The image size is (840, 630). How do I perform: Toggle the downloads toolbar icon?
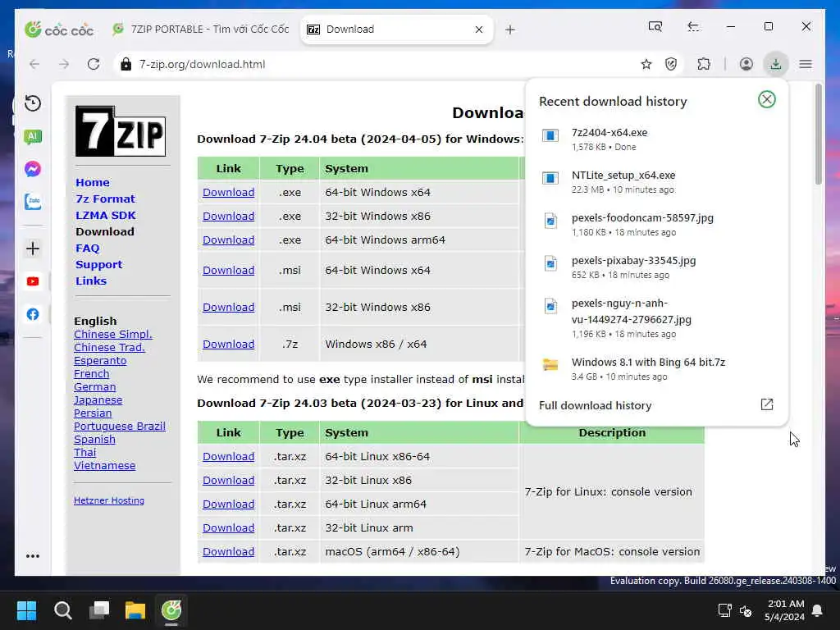(776, 64)
